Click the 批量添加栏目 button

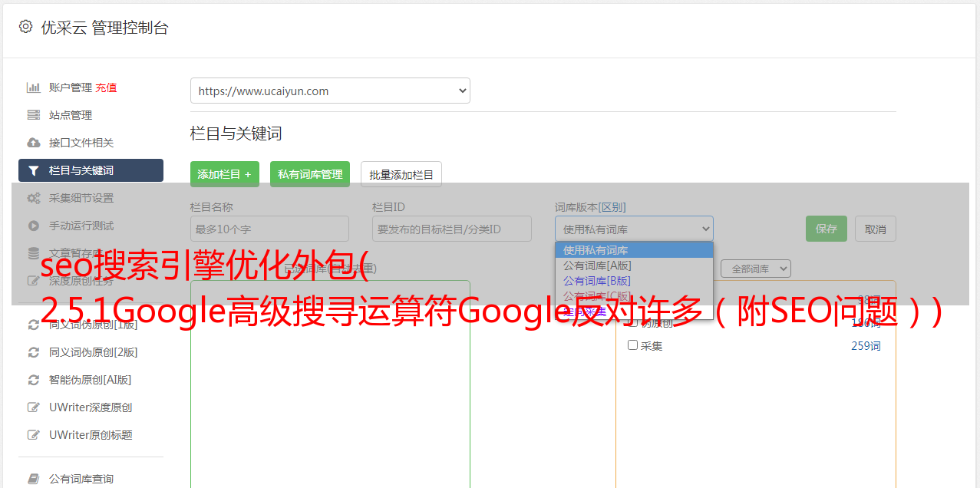pos(401,174)
